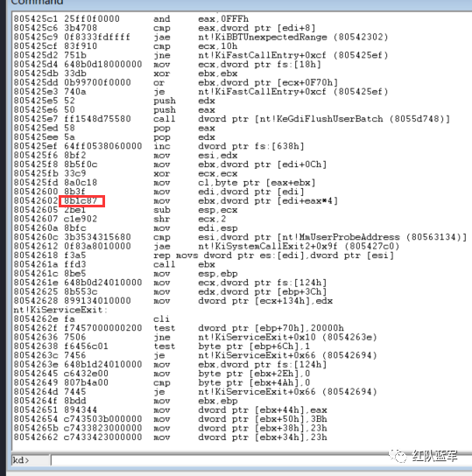Click the red-boxed opcode 8b1c87
Image resolution: width=472 pixels, height=476 pixels.
point(82,201)
